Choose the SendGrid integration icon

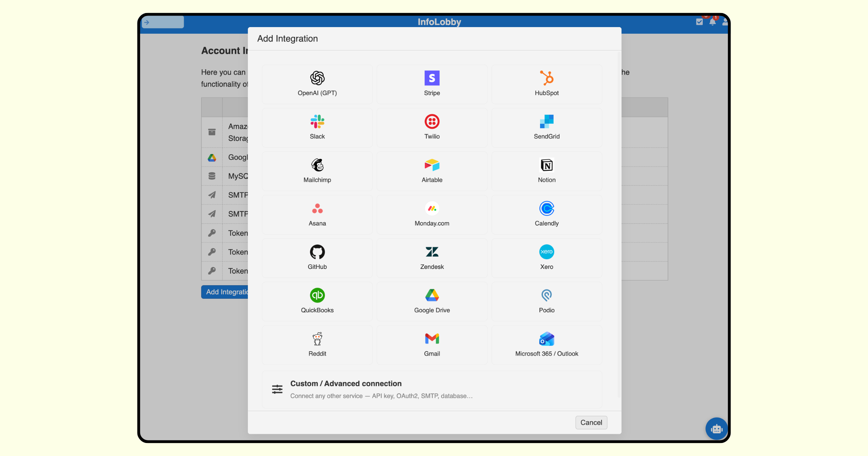pos(546,122)
